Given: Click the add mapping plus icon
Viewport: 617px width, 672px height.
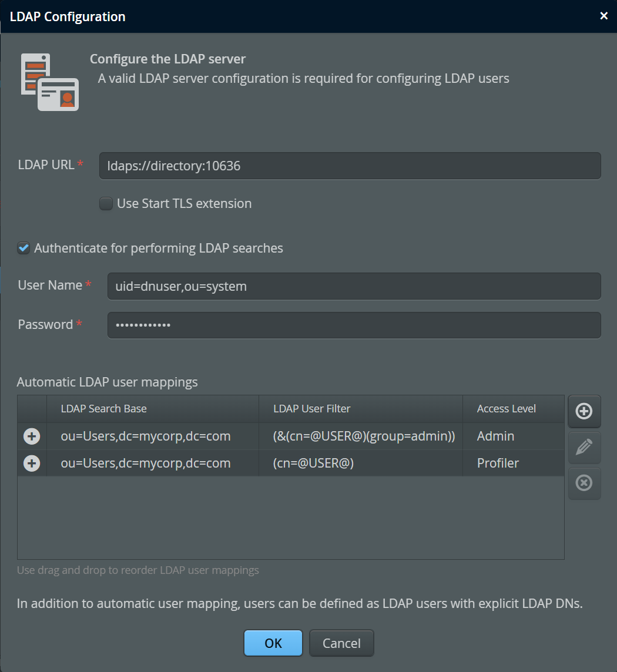Looking at the screenshot, I should [x=584, y=411].
